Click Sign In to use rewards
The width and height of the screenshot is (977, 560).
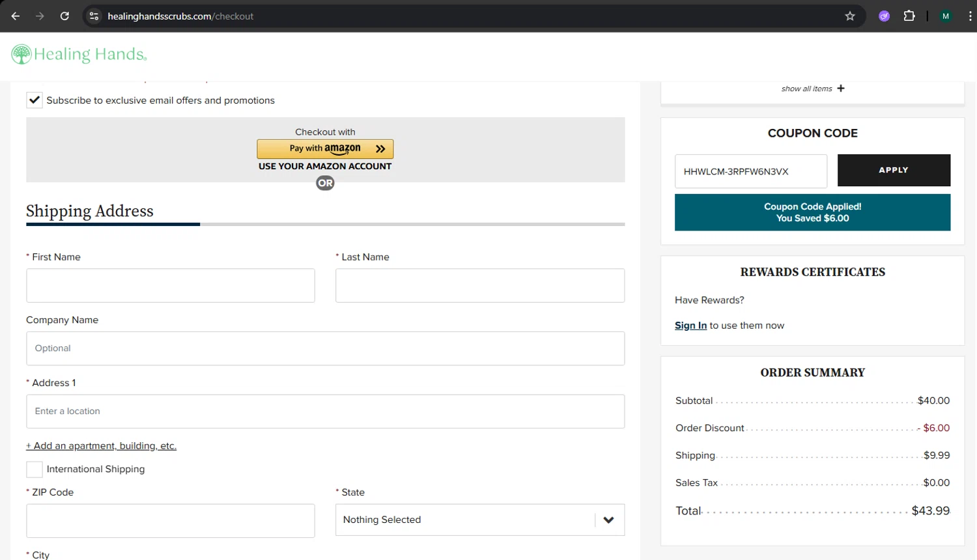[690, 326]
